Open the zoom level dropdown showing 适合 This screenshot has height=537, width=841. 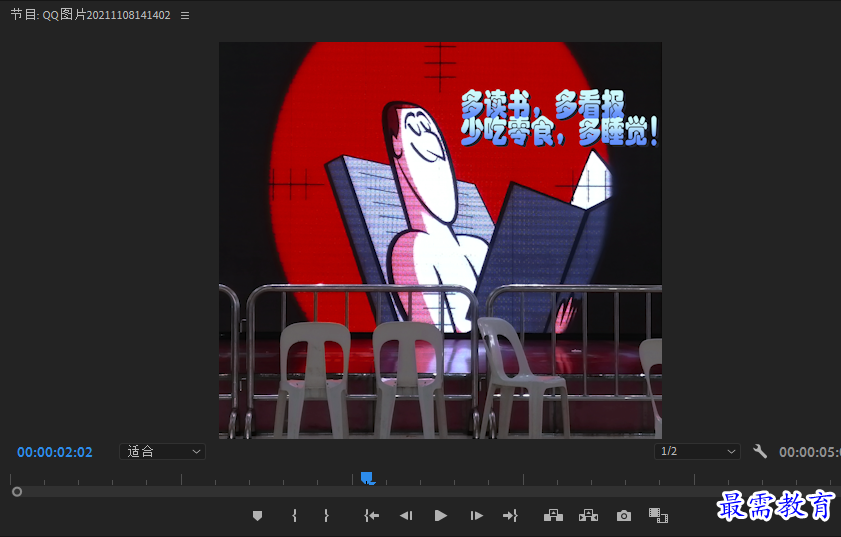click(162, 452)
